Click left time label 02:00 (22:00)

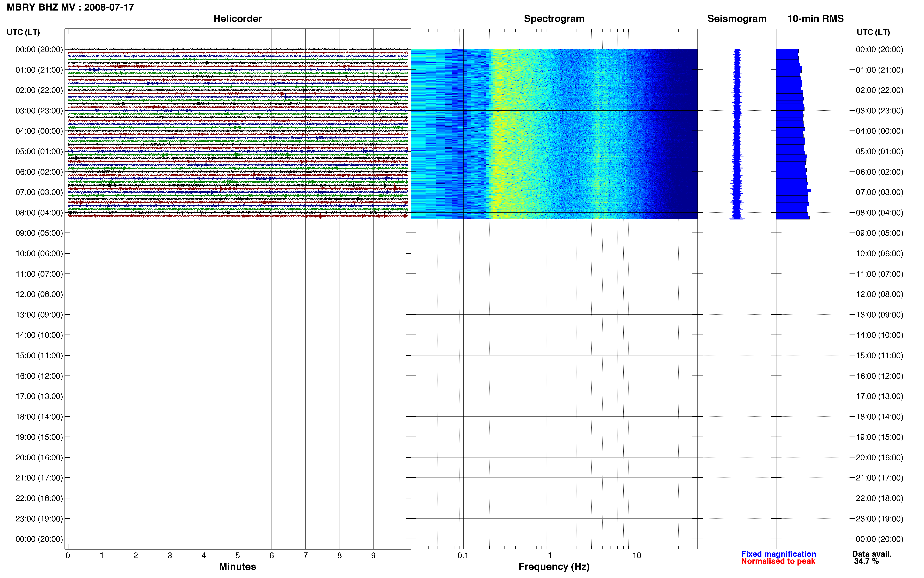pos(39,90)
